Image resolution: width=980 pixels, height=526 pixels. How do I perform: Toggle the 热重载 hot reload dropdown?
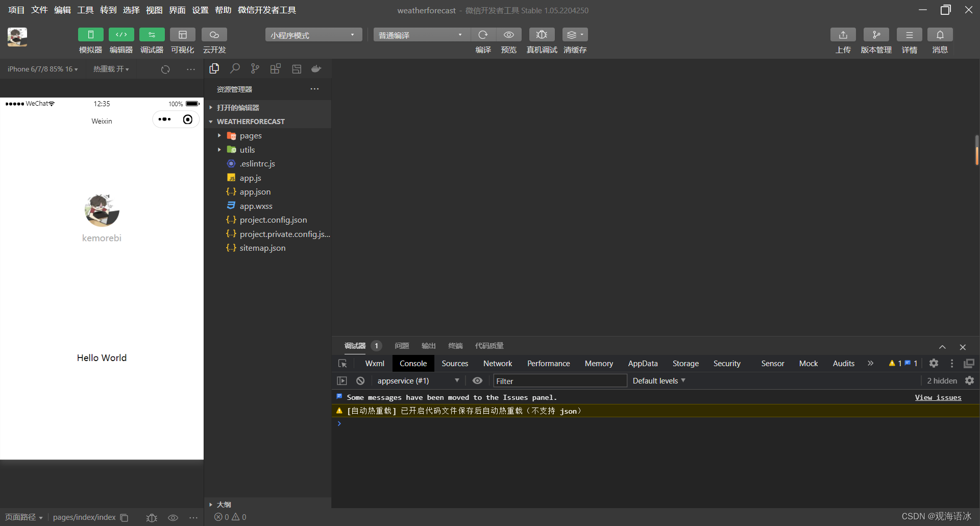(x=111, y=69)
